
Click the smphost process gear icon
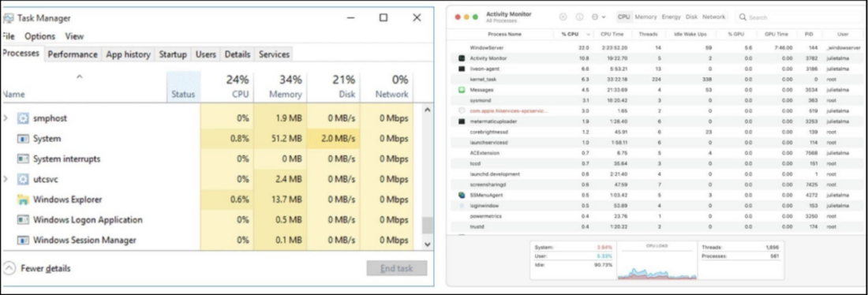tap(23, 118)
